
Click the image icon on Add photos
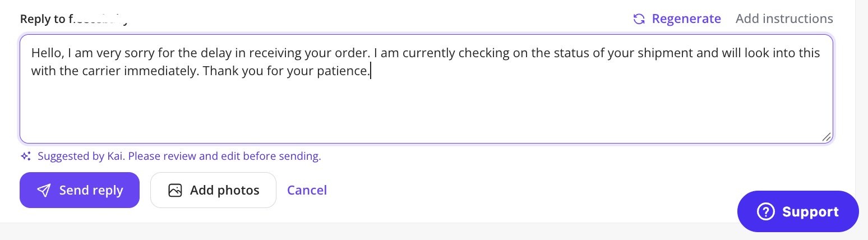click(176, 191)
